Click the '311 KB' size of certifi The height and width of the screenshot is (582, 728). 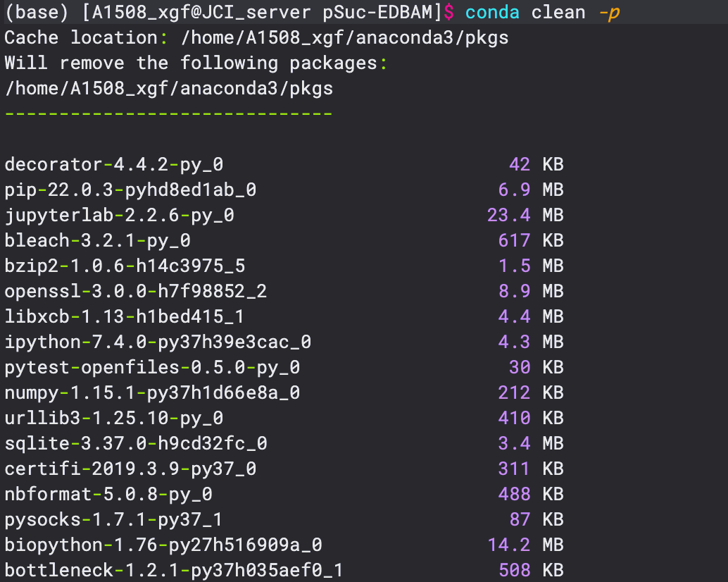pyautogui.click(x=531, y=469)
